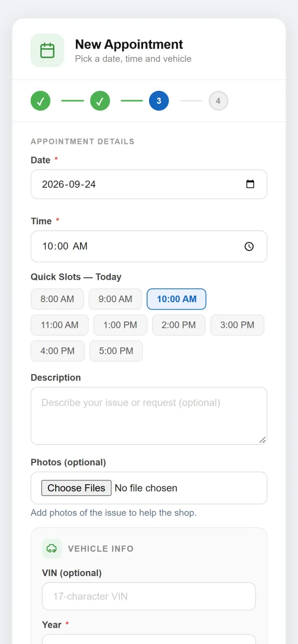Select the 9:00 AM quick slot
298x644 pixels.
click(x=115, y=299)
